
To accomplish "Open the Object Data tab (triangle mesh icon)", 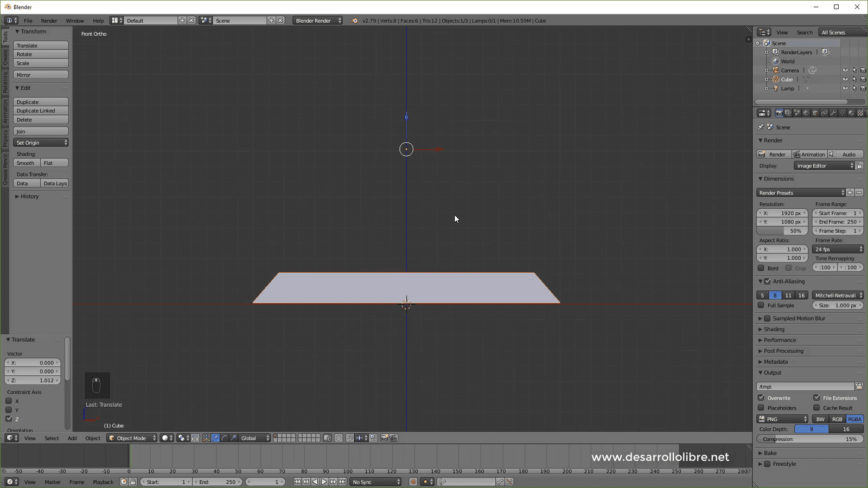I will point(842,113).
